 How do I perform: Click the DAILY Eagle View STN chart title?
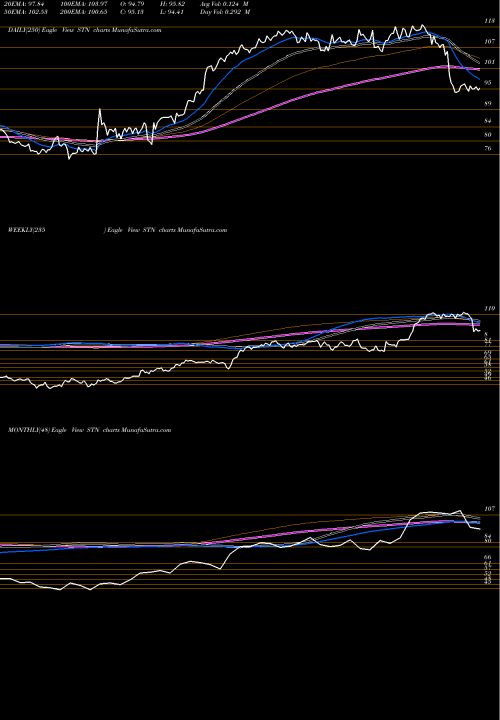tap(84, 30)
